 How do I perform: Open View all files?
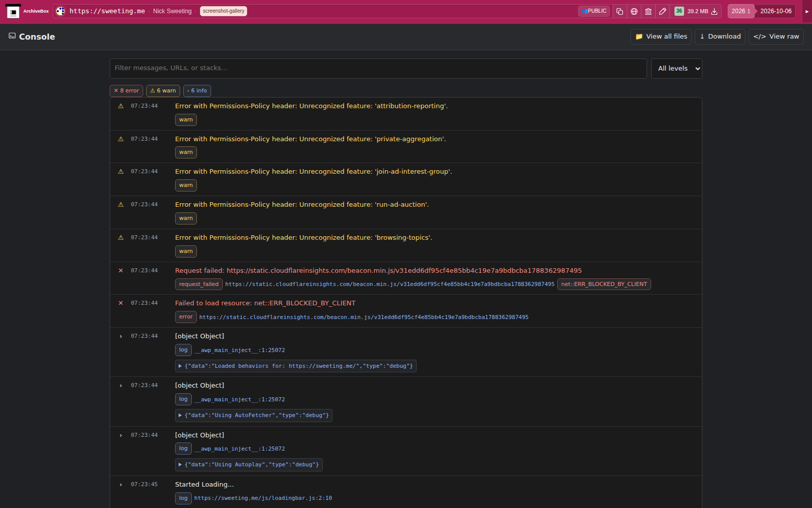click(x=661, y=37)
